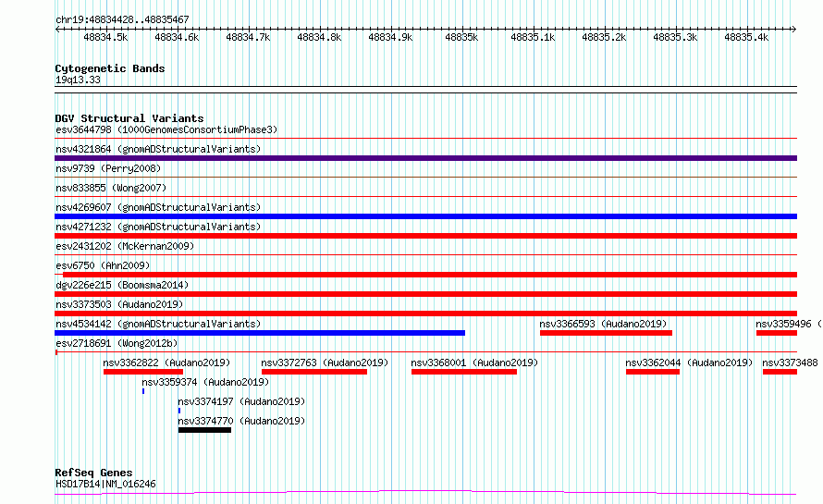This screenshot has width=823, height=504.
Task: Open the nsv3368001 (Audano2019) label
Action: point(474,363)
